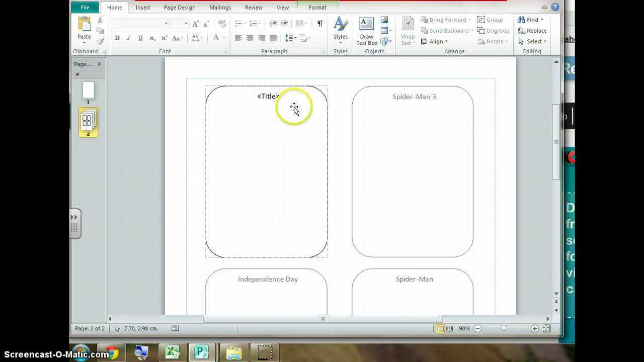Align text left in Paragraph group
This screenshot has height=362, width=644.
tap(238, 38)
